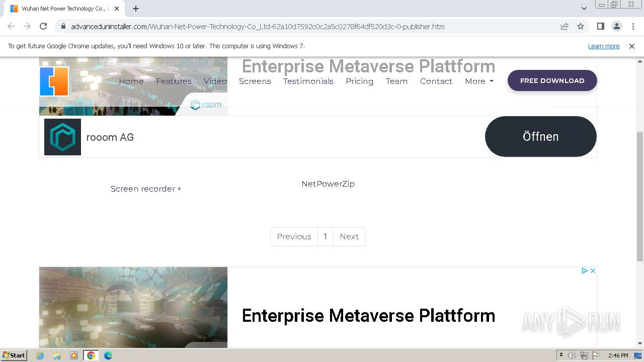Click the browser forward arrow
Screen dimensions: 644x362
pyautogui.click(x=27, y=26)
